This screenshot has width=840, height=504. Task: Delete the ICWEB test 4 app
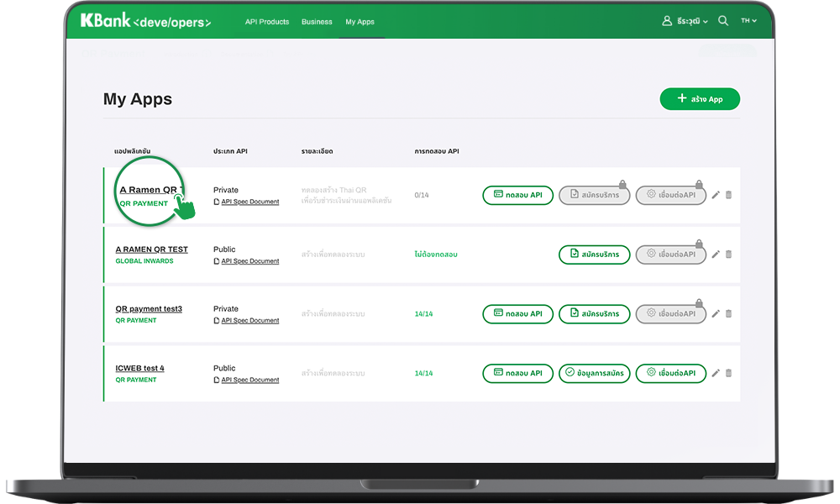(728, 373)
